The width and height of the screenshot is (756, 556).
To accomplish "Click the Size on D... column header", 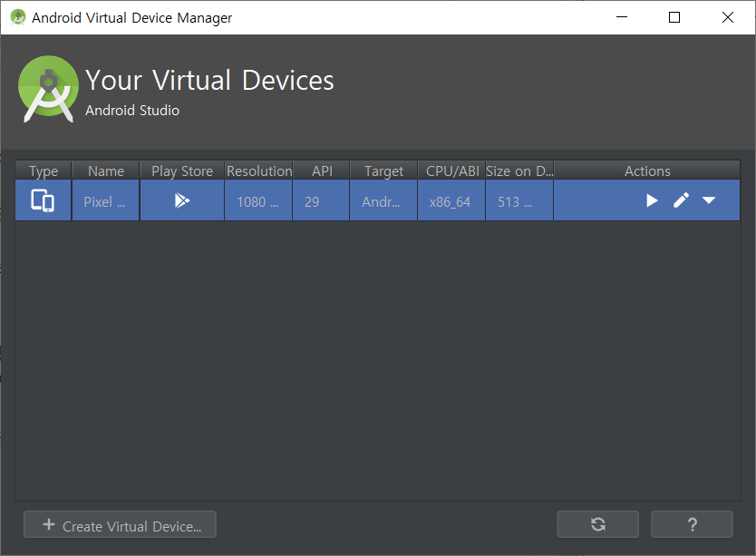I will (519, 171).
